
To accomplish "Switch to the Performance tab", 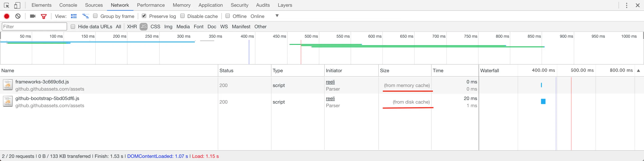I will [x=151, y=5].
